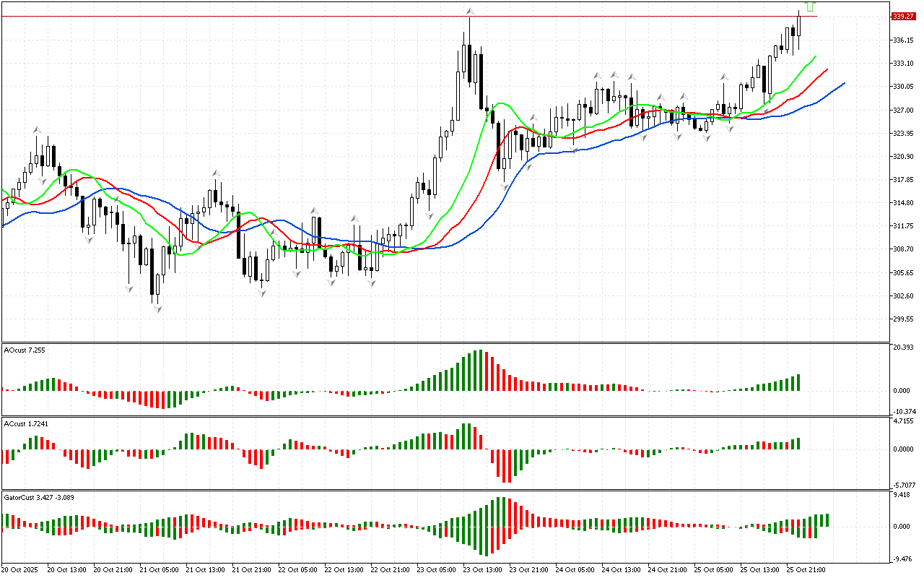Click the down fractal arrow below the lowest candle
Viewport: 924px width, 578px height.
point(157,309)
